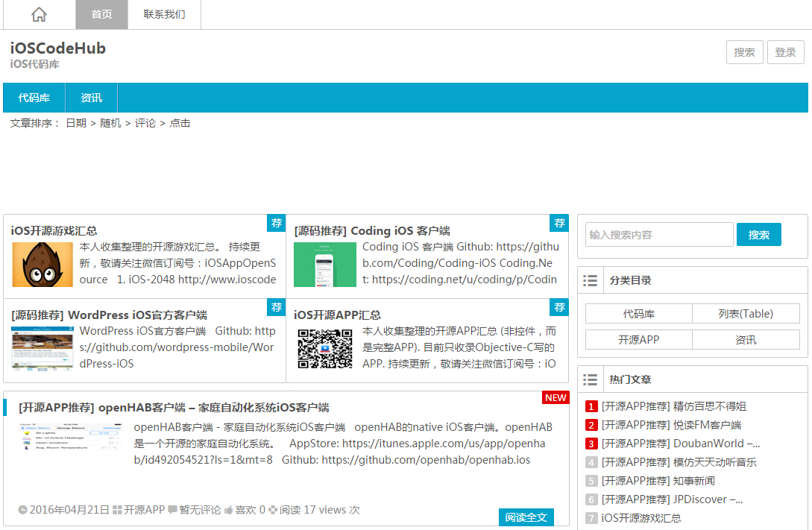Screen dimensions: 812x530
Task: Click the blue 阅读全文 button
Action: click(x=526, y=517)
